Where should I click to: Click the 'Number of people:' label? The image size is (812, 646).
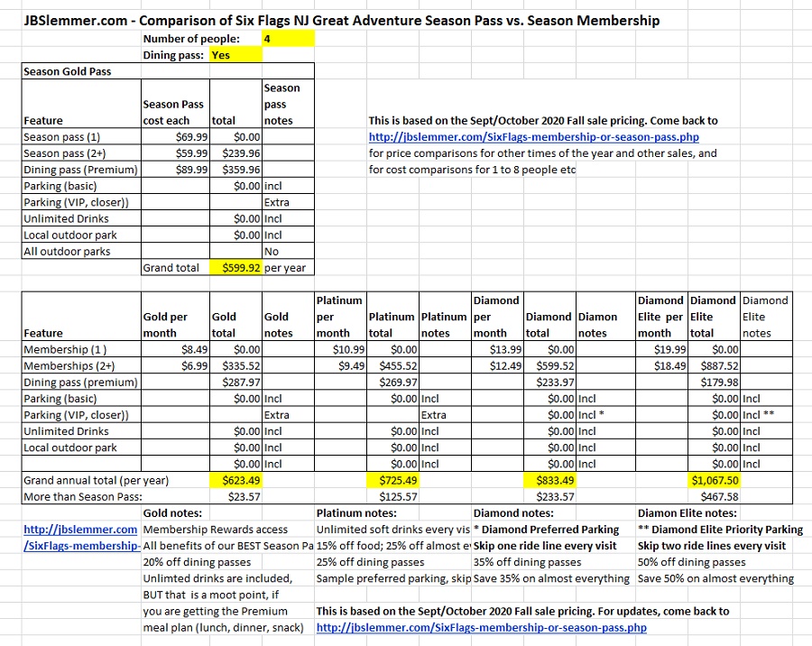191,39
